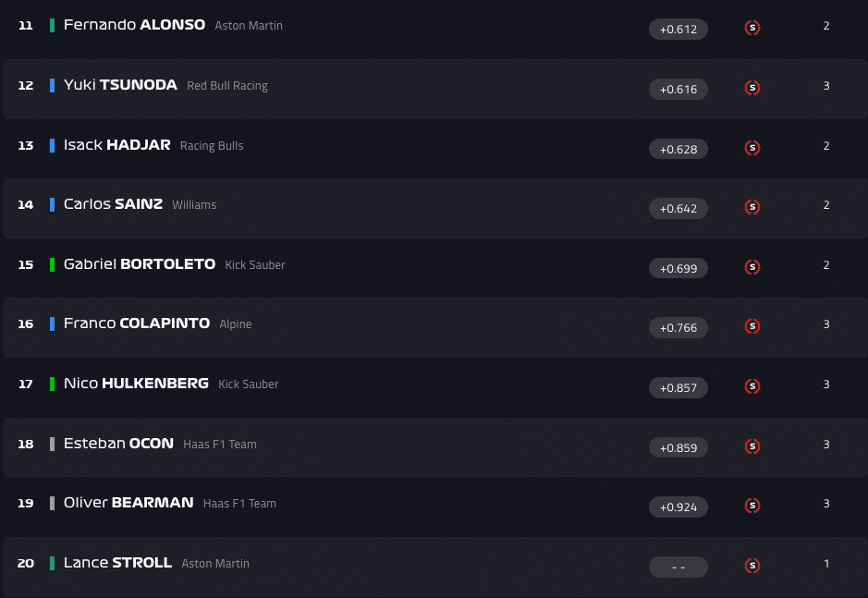Click Kick Sauber color bar beside Bortoleto
The width and height of the screenshot is (868, 598).
53,264
